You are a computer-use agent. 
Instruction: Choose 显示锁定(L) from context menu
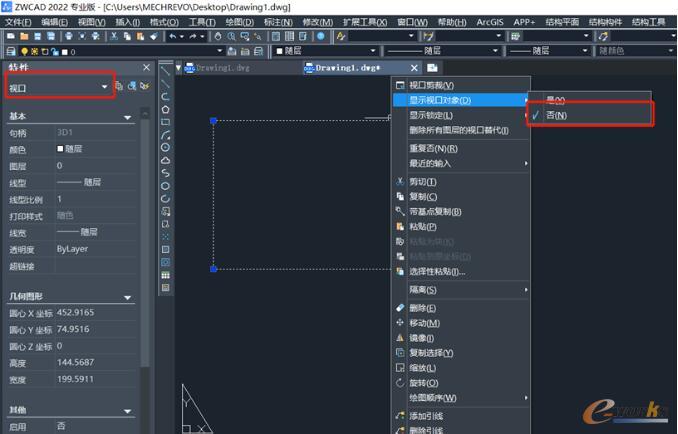[461, 115]
